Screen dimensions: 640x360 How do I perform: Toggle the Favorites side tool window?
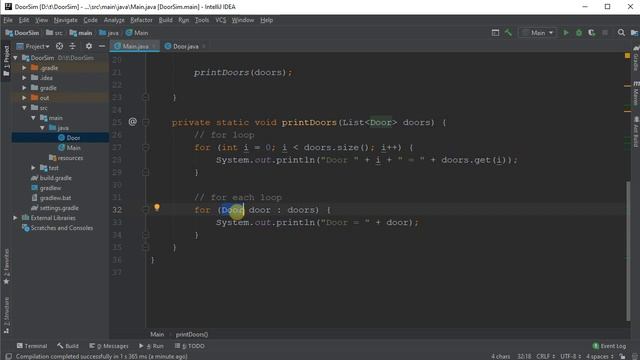[x=6, y=266]
